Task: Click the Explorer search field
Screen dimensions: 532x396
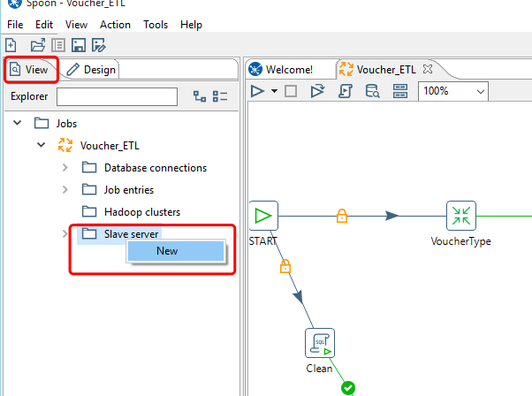Action: point(117,96)
